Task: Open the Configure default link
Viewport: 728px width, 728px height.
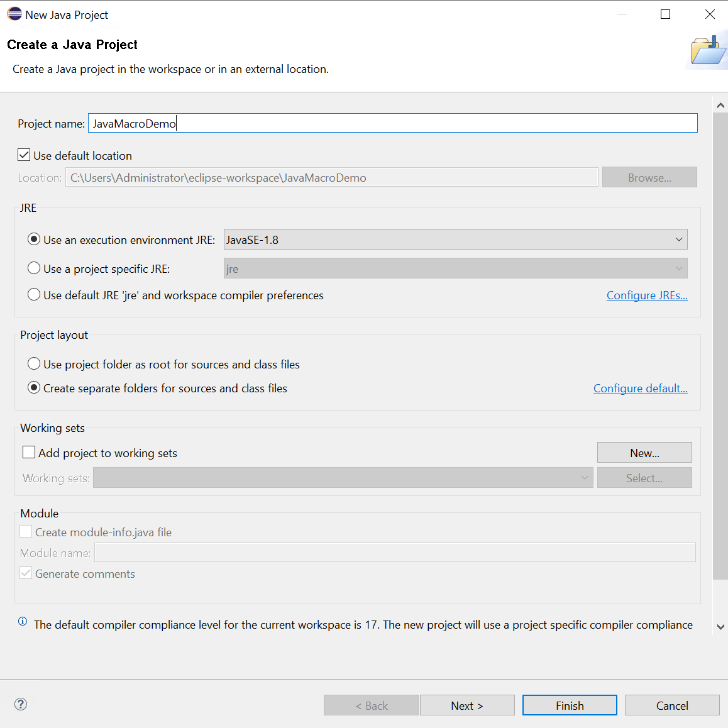Action: tap(640, 388)
